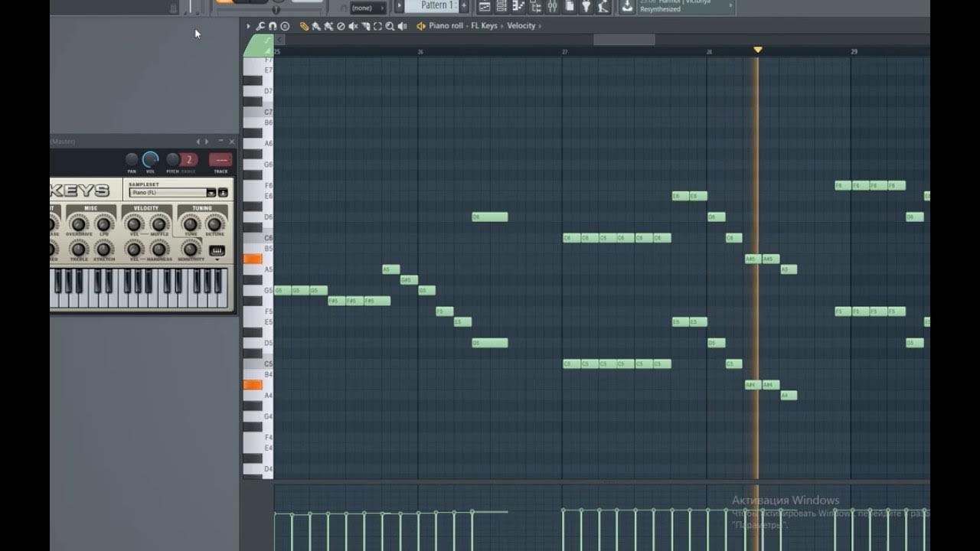Click the TUNE knob
The height and width of the screenshot is (551, 980).
click(190, 224)
